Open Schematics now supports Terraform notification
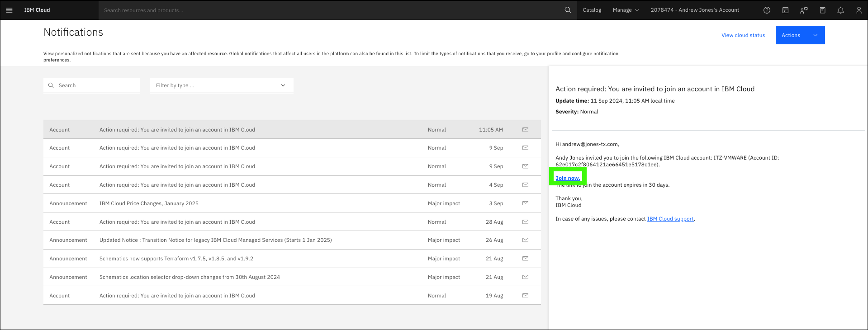Viewport: 868px width, 330px height. [x=292, y=259]
